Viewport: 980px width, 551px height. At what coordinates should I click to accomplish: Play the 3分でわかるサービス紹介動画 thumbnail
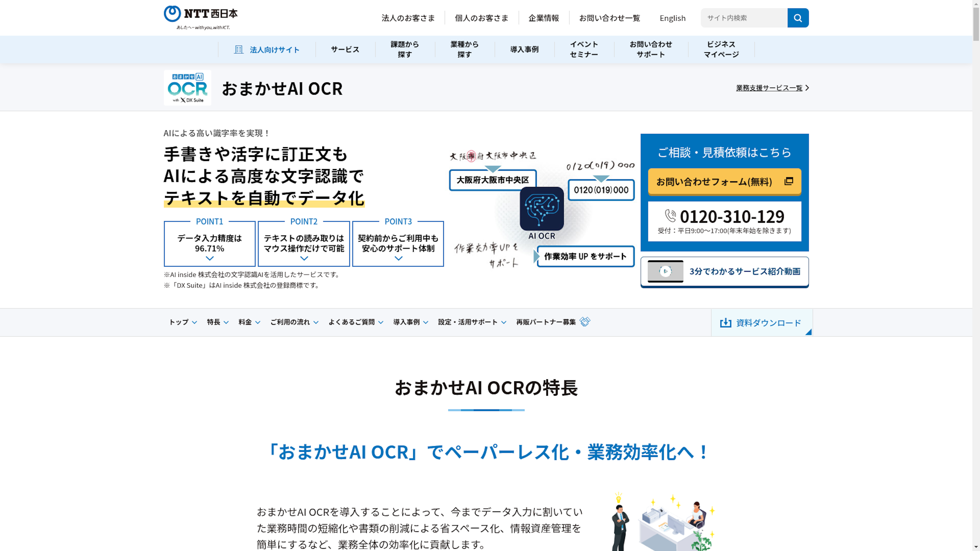[x=665, y=271]
